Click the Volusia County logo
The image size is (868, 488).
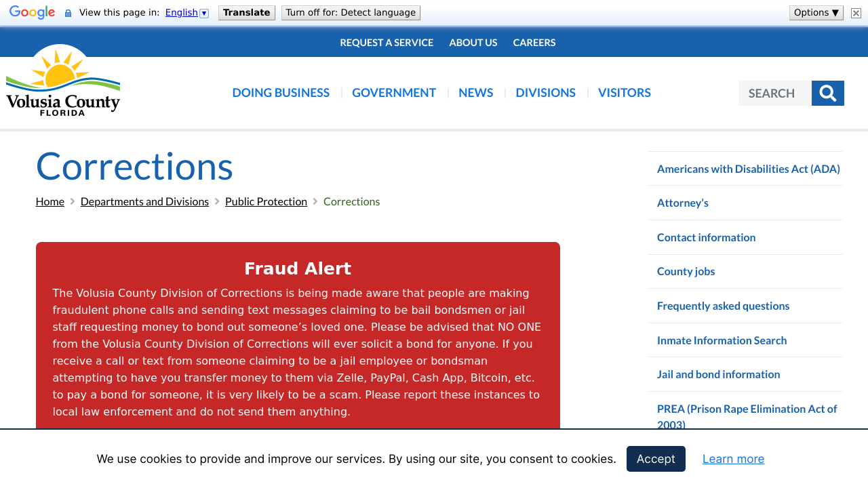63,81
